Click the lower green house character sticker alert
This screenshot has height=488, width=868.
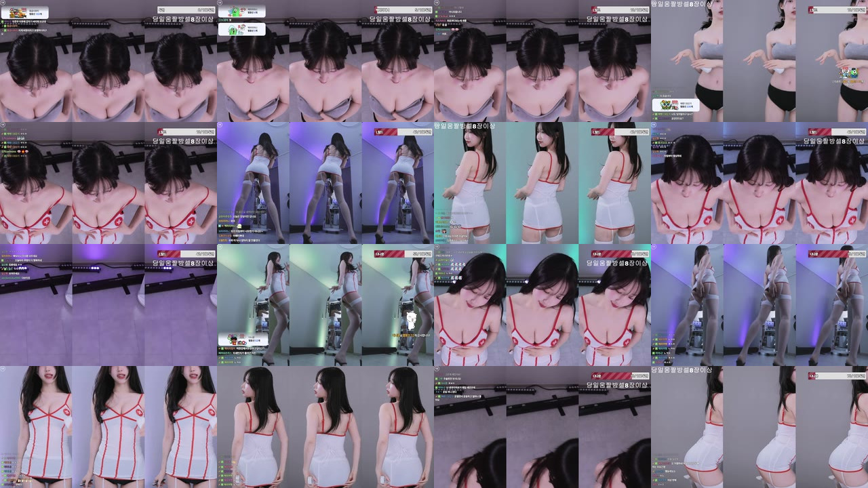tap(242, 30)
